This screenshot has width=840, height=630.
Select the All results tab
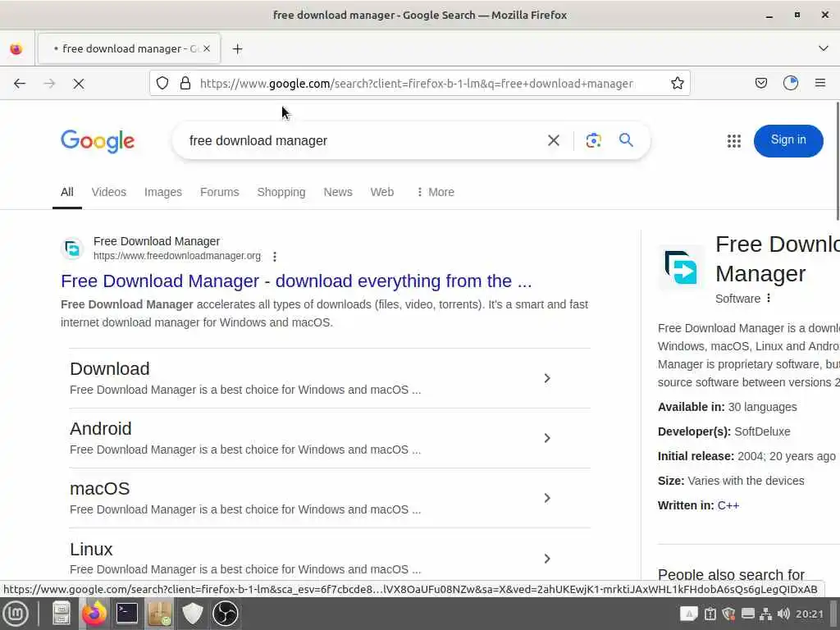tap(67, 192)
